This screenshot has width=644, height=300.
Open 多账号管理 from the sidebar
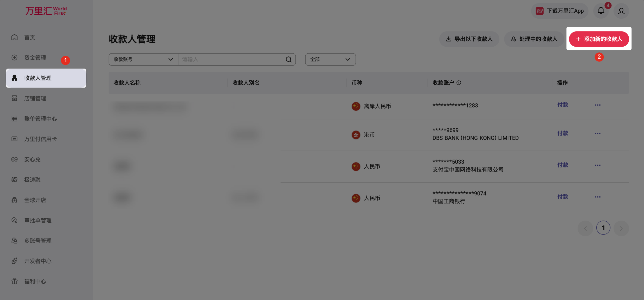[38, 241]
